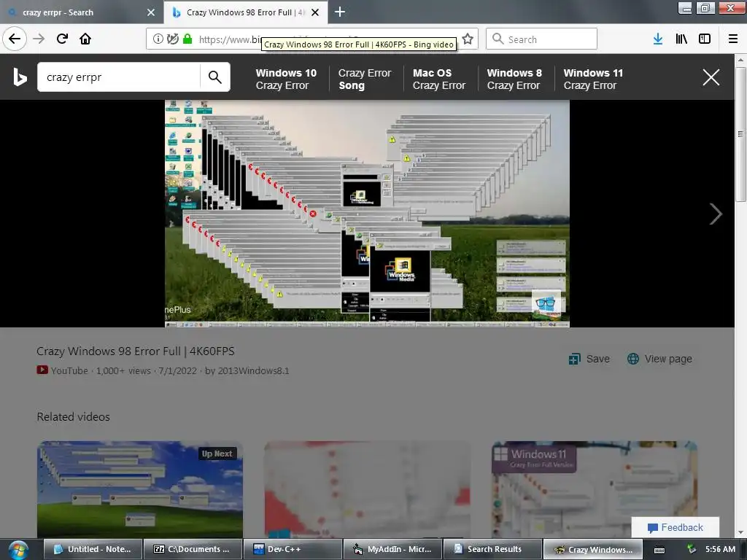Image resolution: width=747 pixels, height=560 pixels.
Task: Open the blurred middle related video thumbnail
Action: pyautogui.click(x=368, y=489)
